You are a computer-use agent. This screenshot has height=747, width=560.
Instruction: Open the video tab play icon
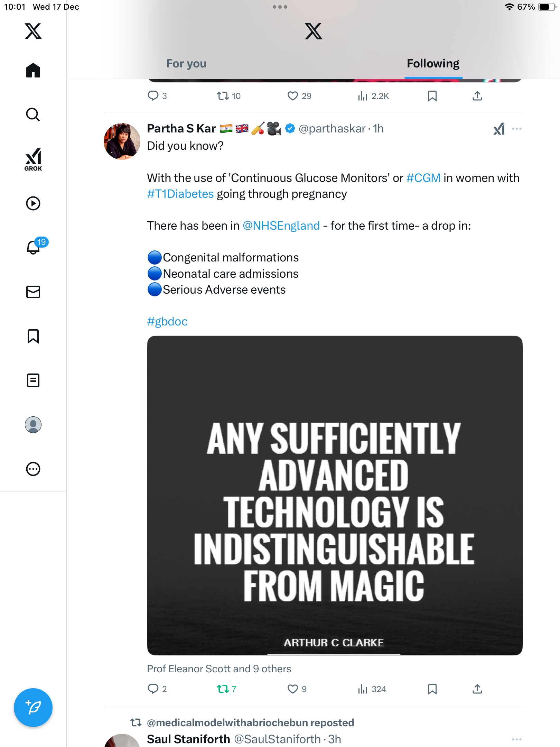pos(33,203)
